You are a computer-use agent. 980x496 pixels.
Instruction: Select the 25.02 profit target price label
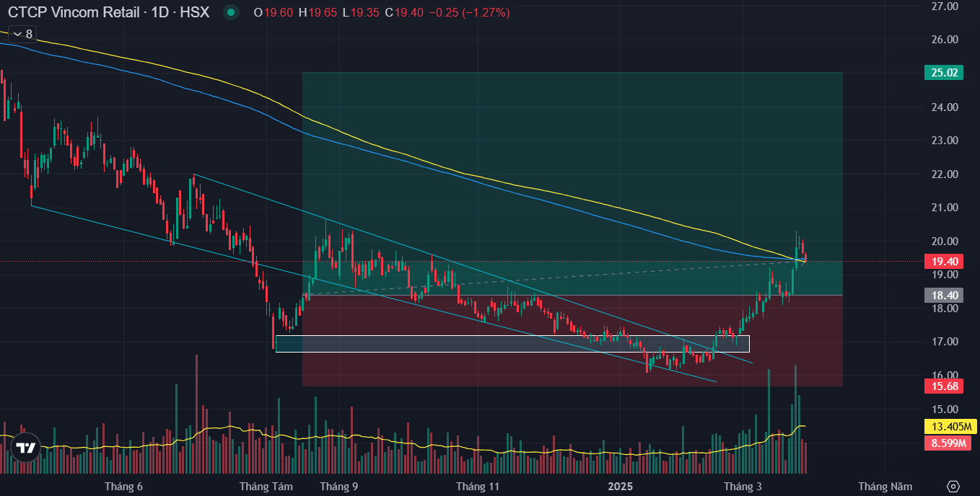943,72
